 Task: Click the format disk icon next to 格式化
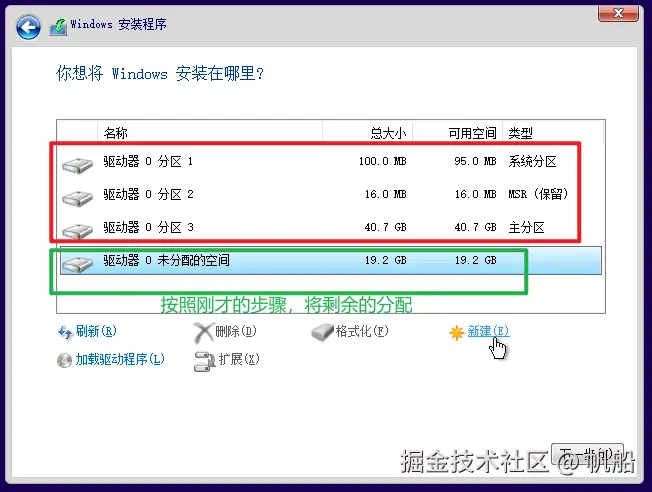tap(322, 332)
